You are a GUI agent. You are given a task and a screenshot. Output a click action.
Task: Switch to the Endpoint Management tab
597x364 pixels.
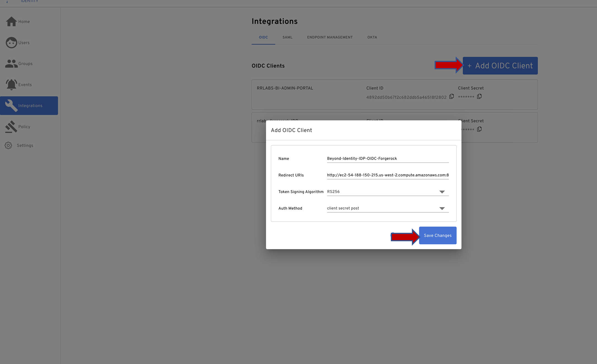pos(330,37)
